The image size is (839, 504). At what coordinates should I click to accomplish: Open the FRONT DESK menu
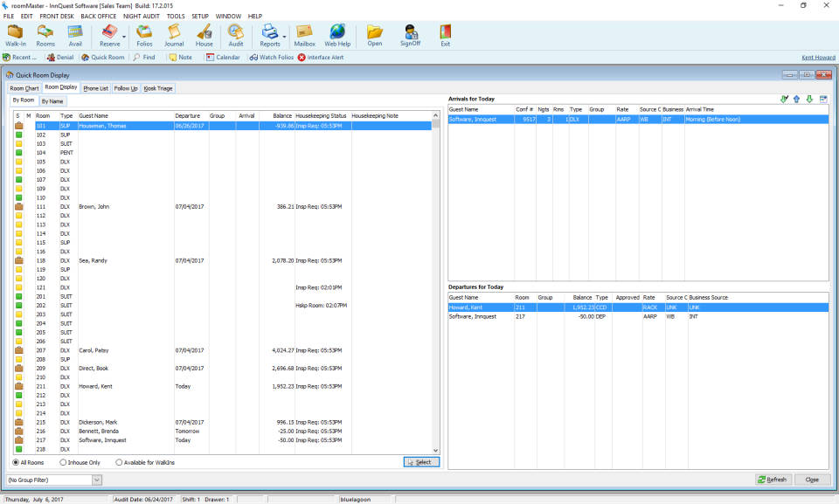57,16
